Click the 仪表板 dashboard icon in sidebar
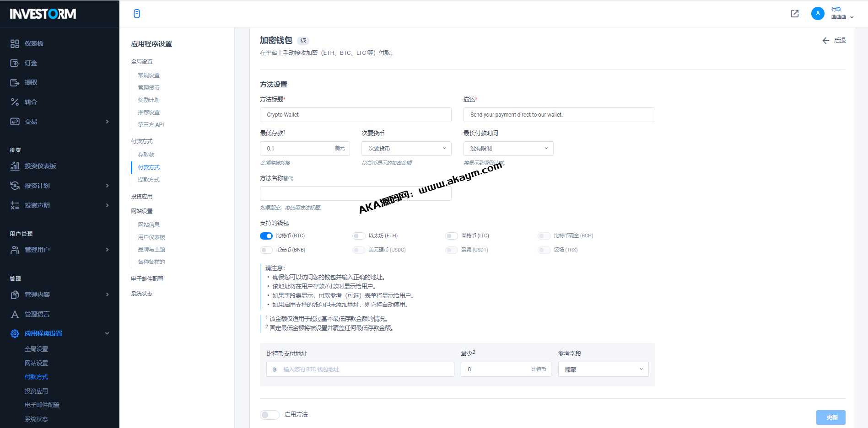 coord(15,44)
